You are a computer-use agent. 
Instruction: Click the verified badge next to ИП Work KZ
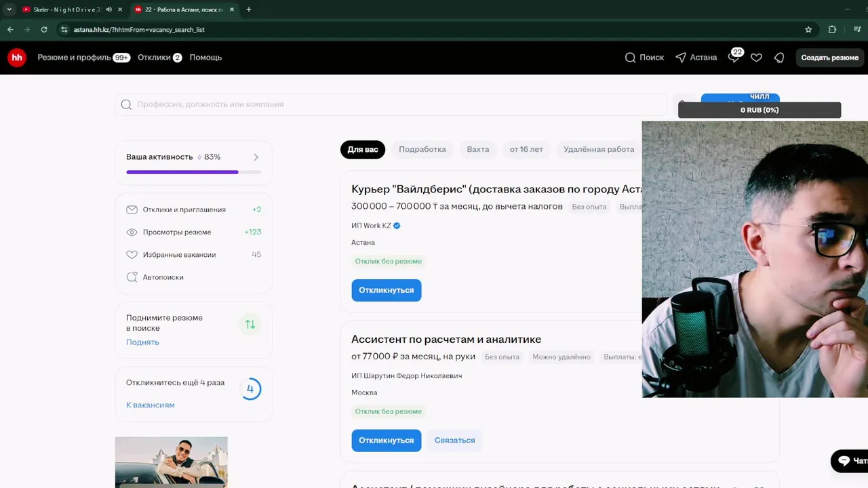click(397, 226)
